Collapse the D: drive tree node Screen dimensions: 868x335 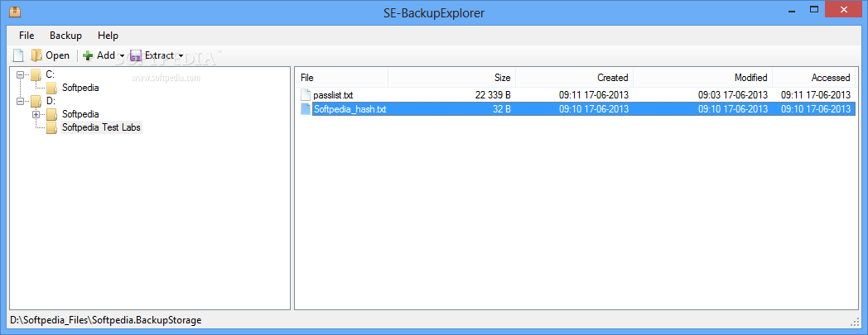coord(21,101)
